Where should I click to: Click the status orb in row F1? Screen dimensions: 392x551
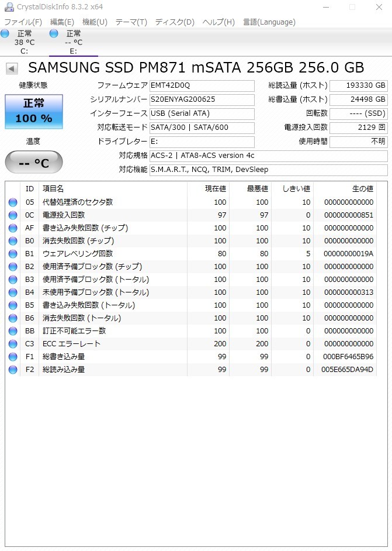pos(13,357)
